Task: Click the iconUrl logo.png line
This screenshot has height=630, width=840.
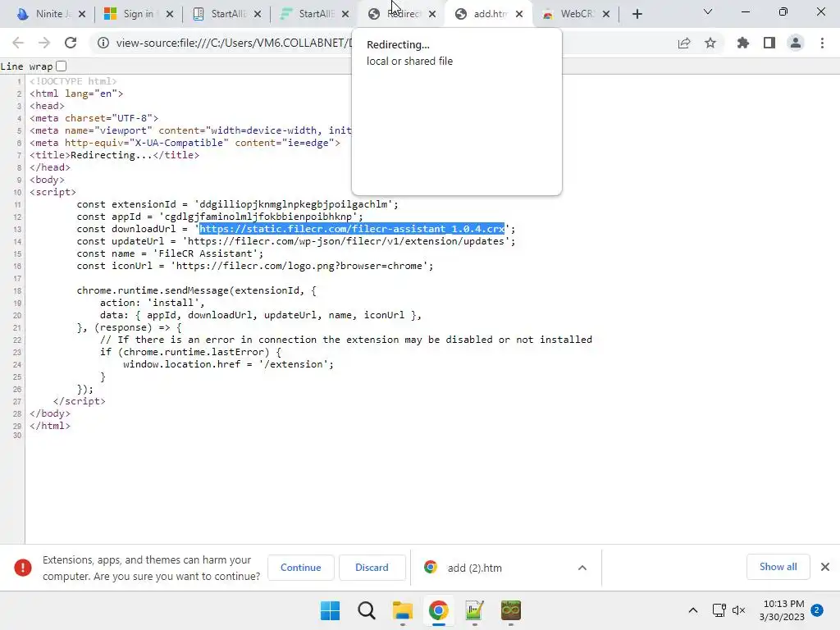Action: (x=255, y=266)
